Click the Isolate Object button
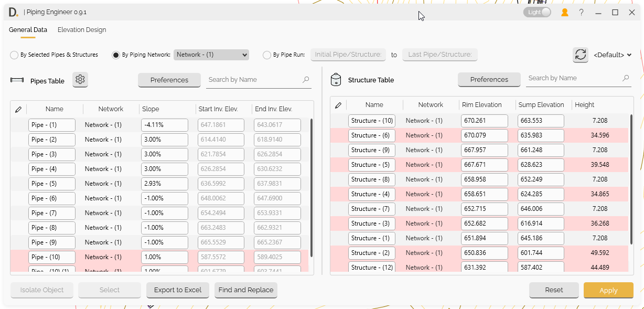 click(42, 290)
